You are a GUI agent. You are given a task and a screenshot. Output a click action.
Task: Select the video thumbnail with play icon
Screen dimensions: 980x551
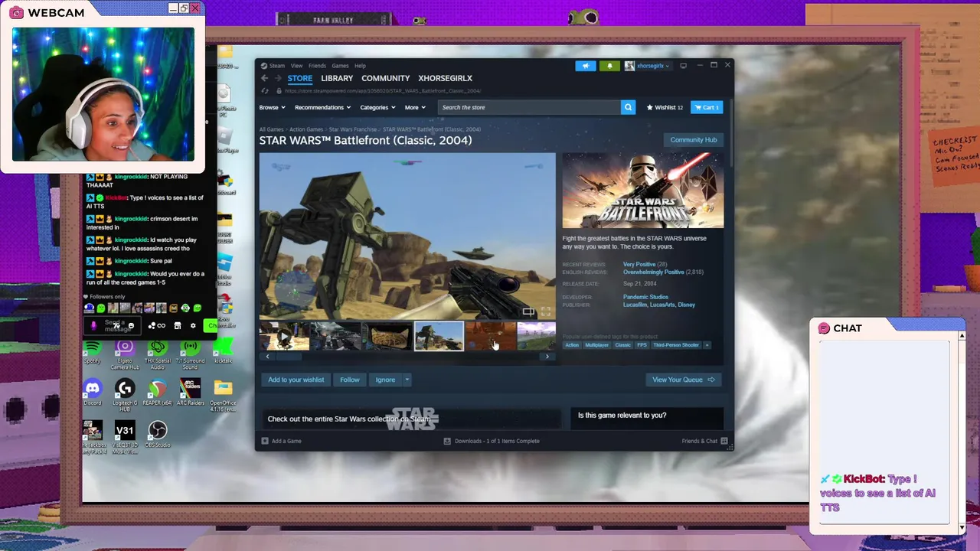284,336
